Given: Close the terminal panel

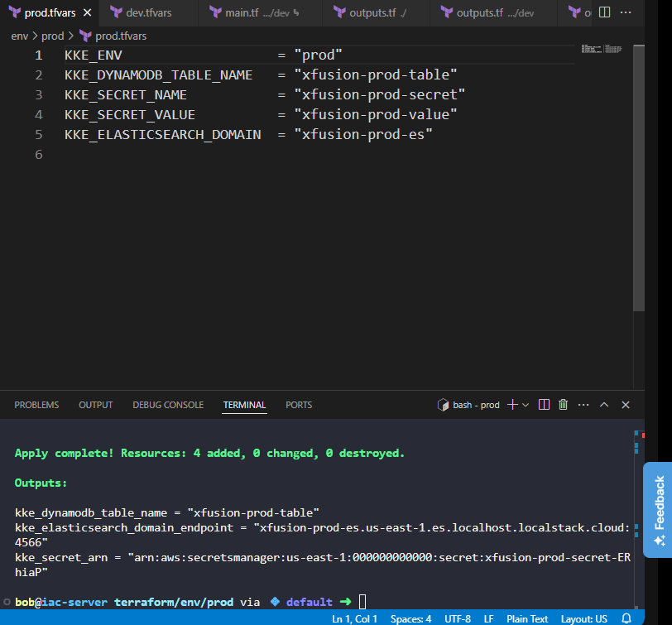Looking at the screenshot, I should [x=626, y=405].
